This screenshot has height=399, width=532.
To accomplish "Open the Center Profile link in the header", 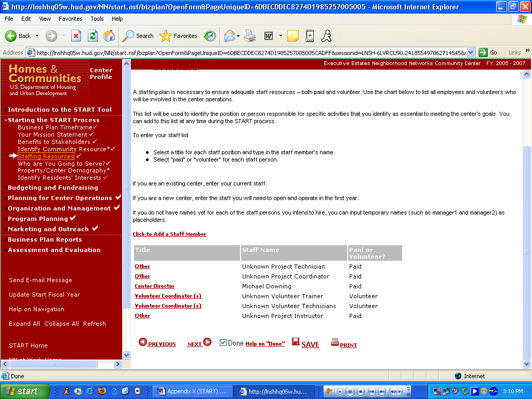I will 101,73.
